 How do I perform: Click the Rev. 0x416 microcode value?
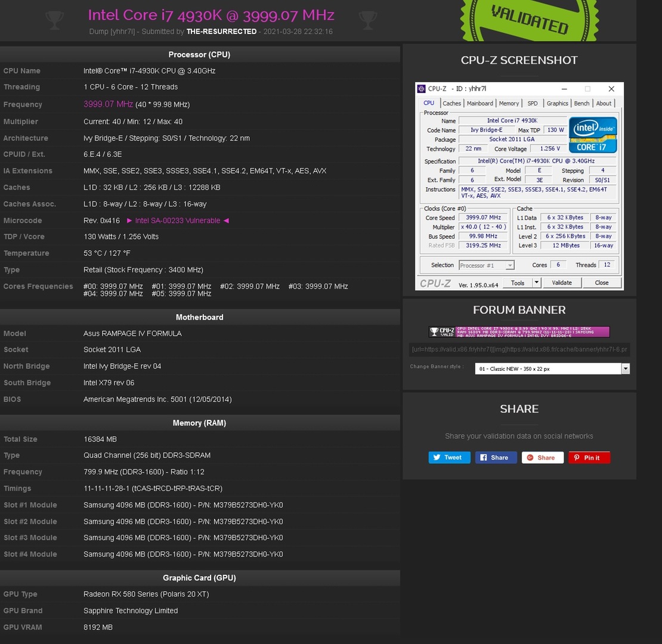coord(102,221)
